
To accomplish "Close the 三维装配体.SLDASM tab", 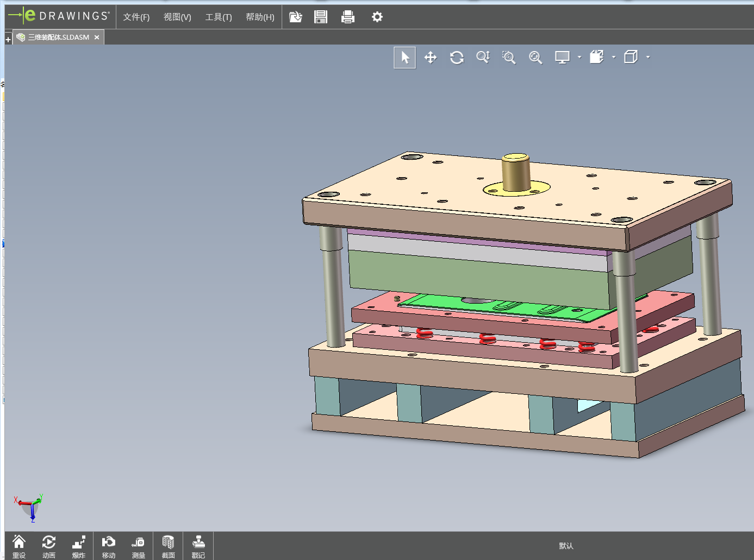I will click(97, 37).
